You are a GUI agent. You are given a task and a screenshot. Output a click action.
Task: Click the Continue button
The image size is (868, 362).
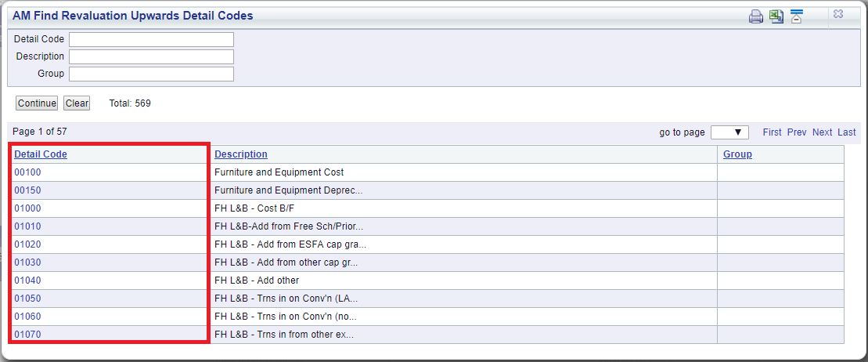coord(37,103)
